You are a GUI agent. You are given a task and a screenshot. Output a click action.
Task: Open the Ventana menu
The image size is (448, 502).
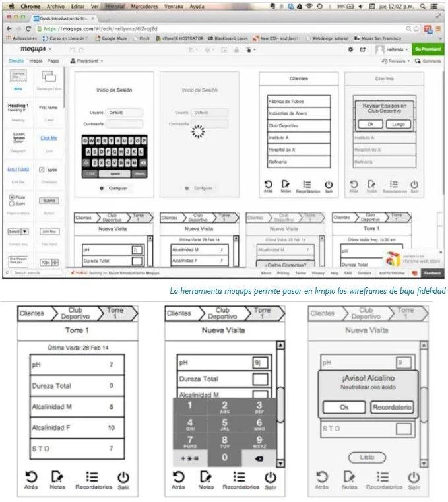coord(174,6)
